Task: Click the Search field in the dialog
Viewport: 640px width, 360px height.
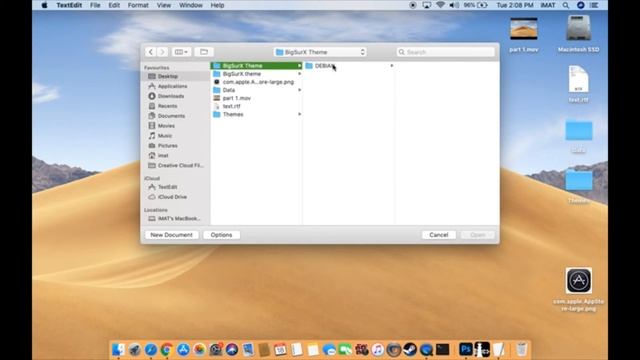Action: pyautogui.click(x=445, y=52)
